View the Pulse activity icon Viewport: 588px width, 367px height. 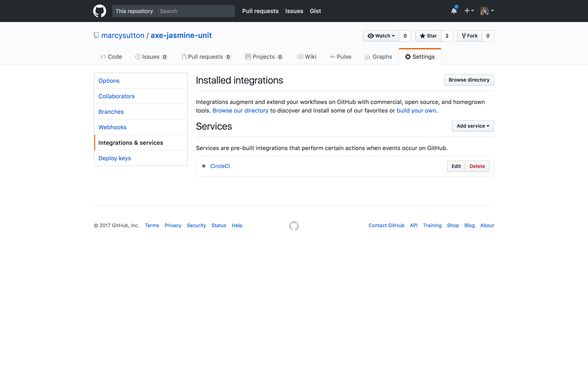pos(332,56)
